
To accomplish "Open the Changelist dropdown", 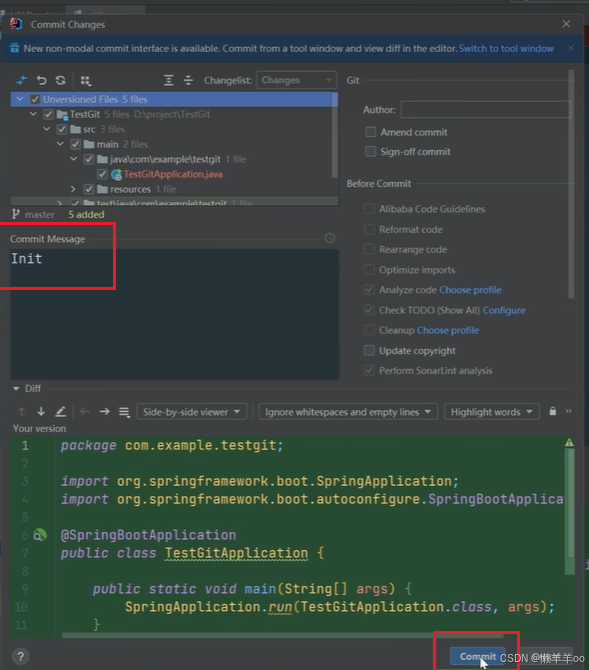I will point(296,80).
